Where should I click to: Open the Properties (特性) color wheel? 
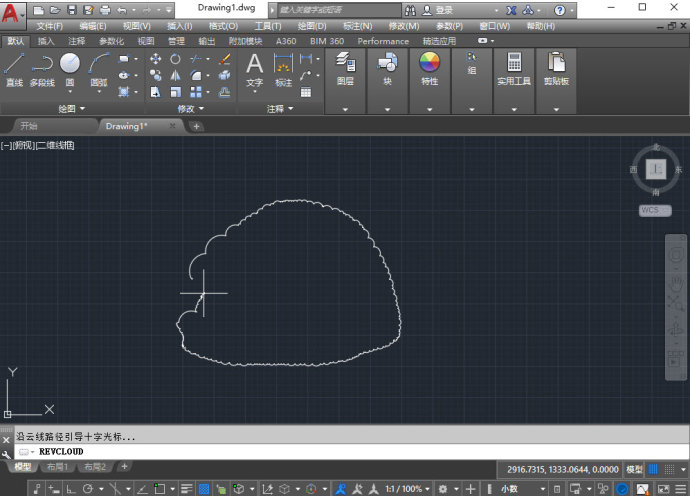coord(429,69)
